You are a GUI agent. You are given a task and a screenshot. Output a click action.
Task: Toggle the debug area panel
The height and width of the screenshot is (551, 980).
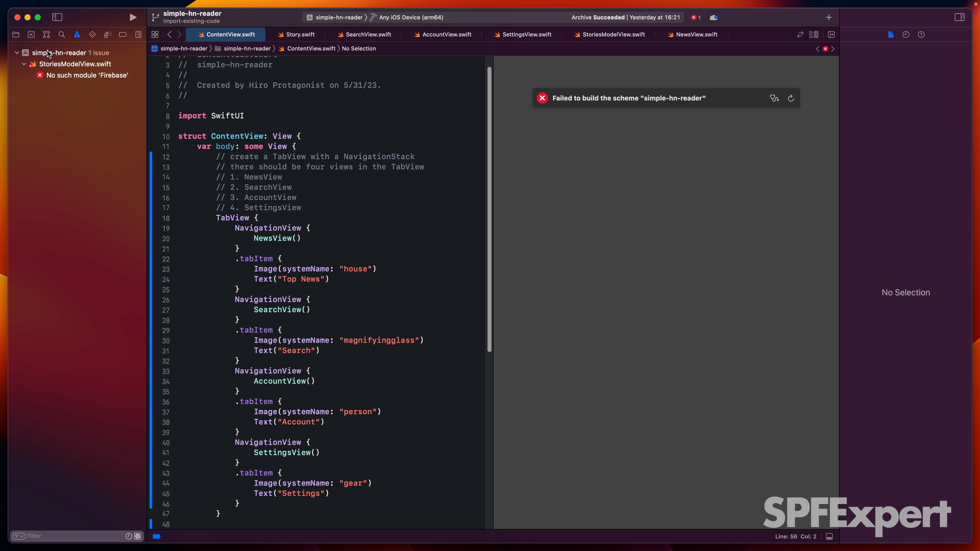829,536
